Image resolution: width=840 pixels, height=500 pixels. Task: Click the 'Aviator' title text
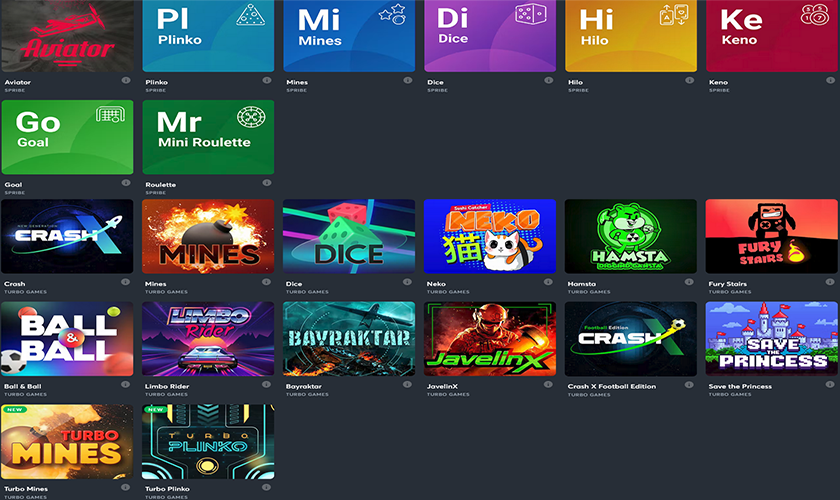coord(18,82)
